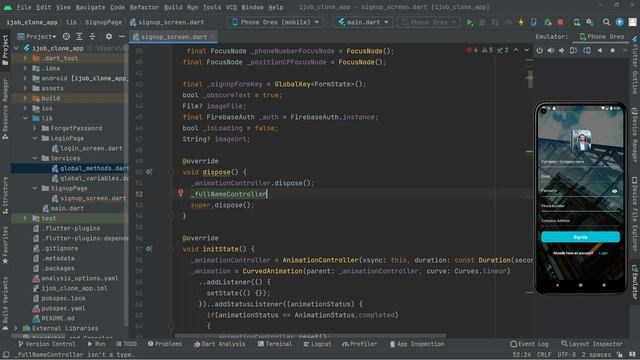This screenshot has width=640, height=360.
Task: Click the SignupPage breadcrumb
Action: [103, 22]
